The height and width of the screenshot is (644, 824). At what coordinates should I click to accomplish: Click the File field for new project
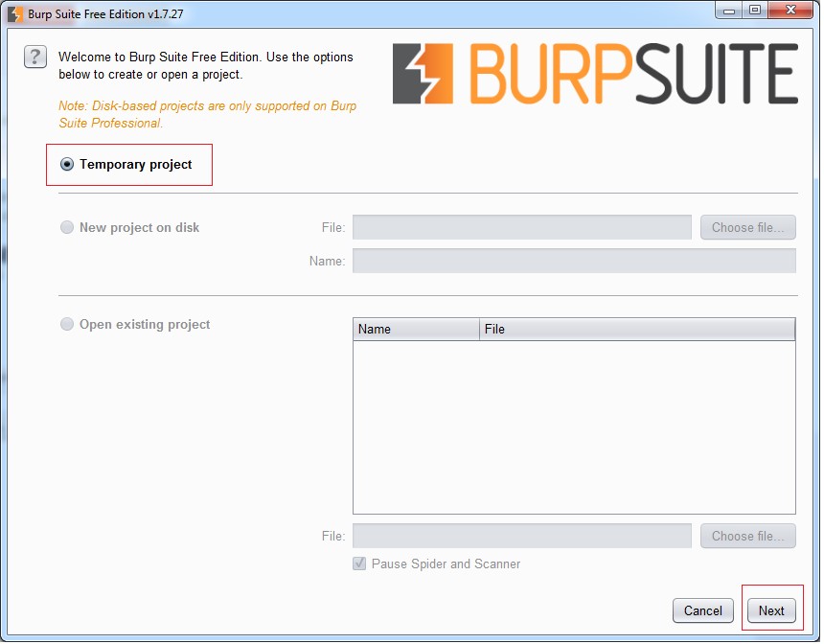click(521, 227)
